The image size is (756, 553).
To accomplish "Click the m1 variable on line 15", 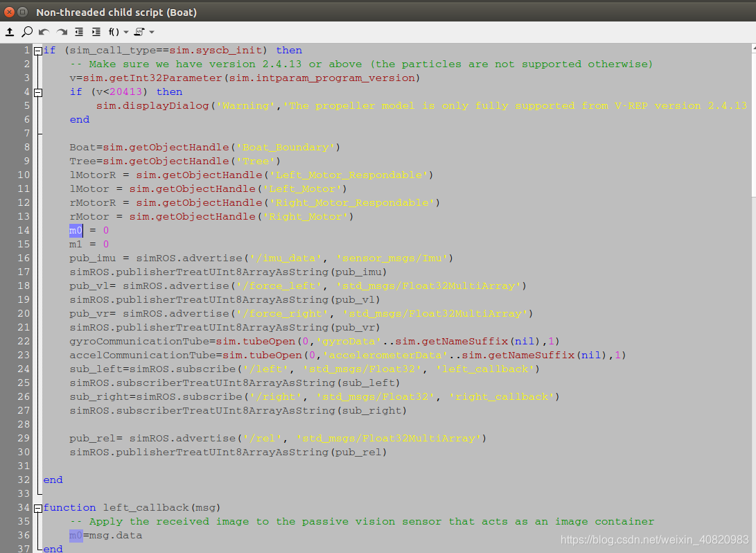I will 76,245.
